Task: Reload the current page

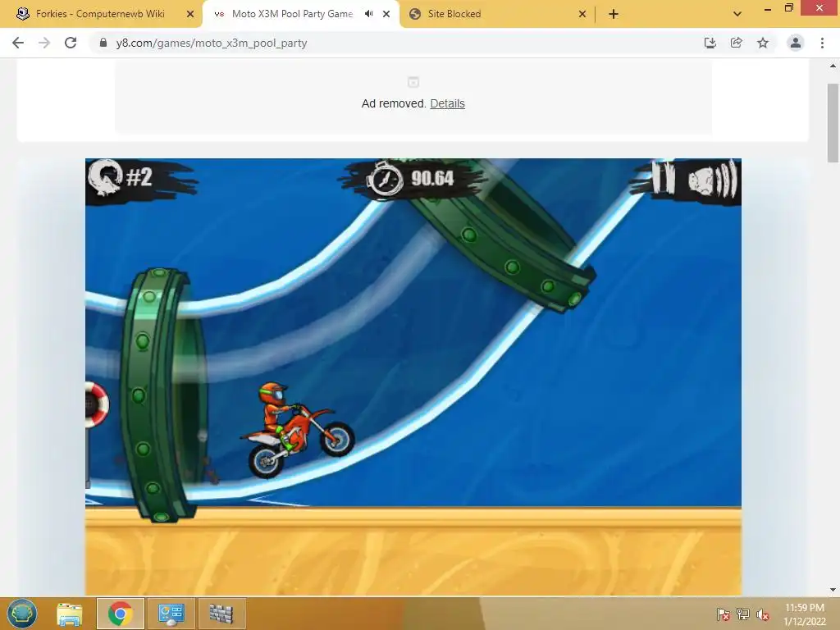Action: click(71, 43)
